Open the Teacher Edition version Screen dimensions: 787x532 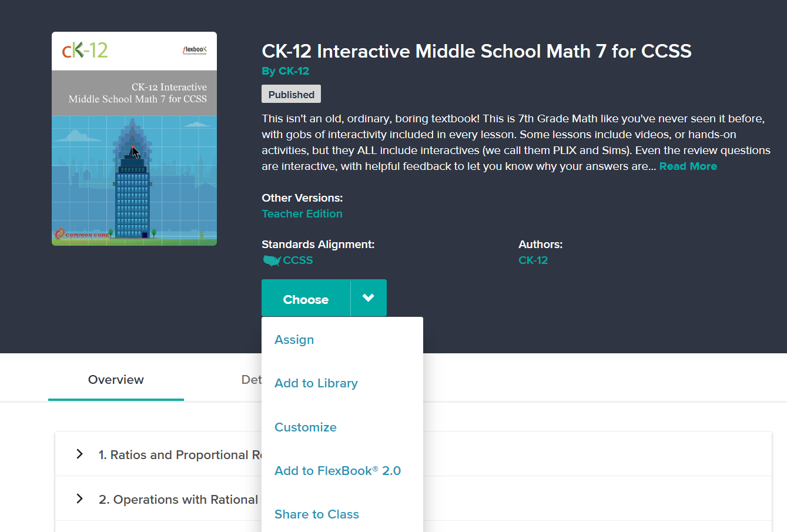click(302, 213)
